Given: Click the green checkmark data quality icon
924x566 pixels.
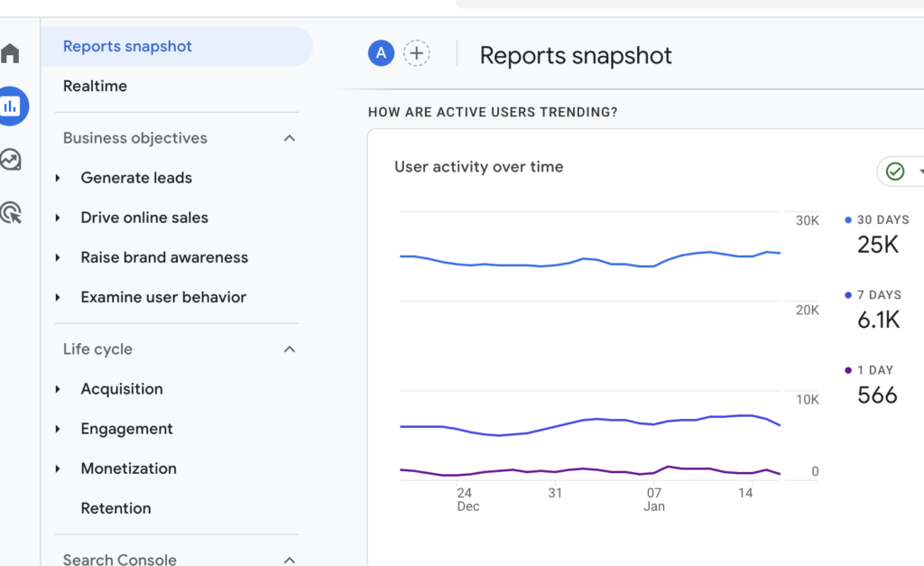Looking at the screenshot, I should pyautogui.click(x=895, y=172).
